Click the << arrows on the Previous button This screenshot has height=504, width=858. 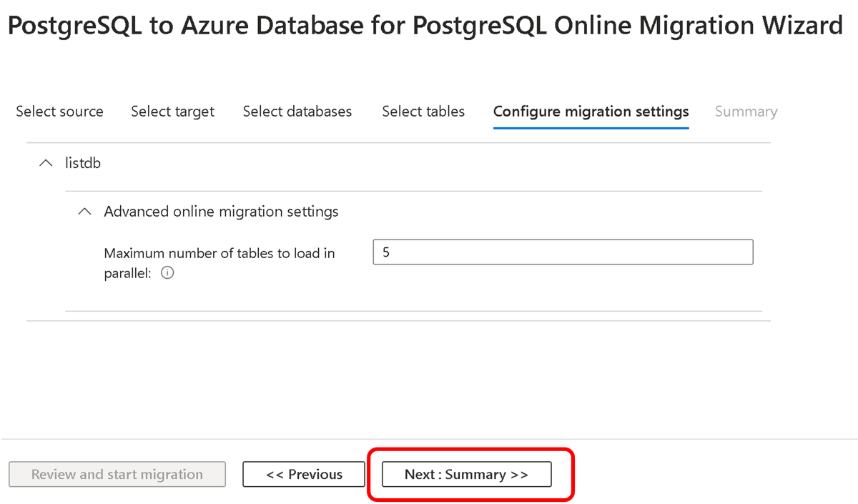(275, 474)
